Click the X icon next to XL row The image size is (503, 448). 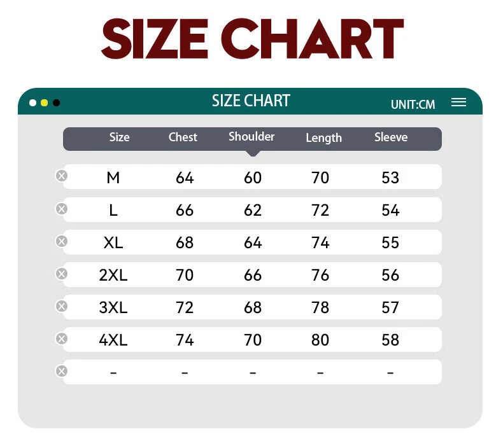click(x=62, y=241)
